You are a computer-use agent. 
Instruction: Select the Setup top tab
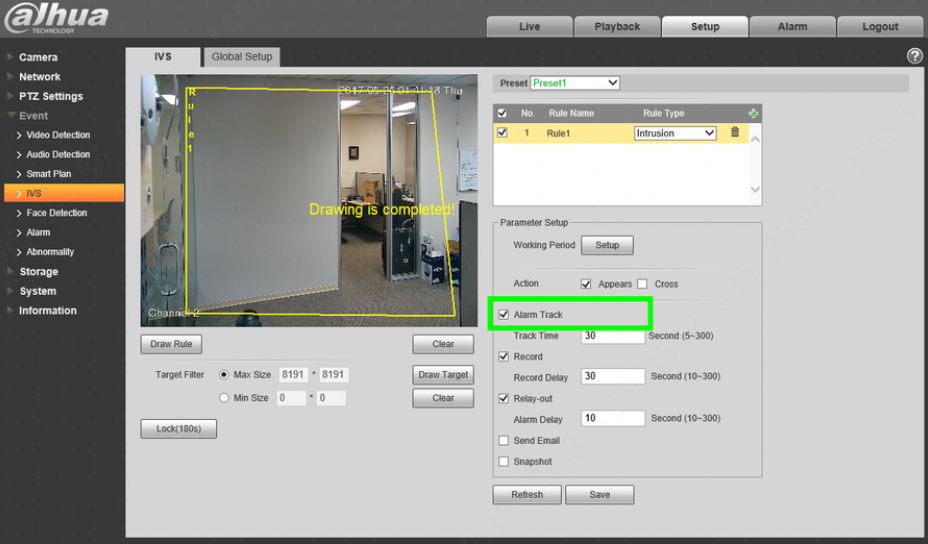[x=704, y=27]
